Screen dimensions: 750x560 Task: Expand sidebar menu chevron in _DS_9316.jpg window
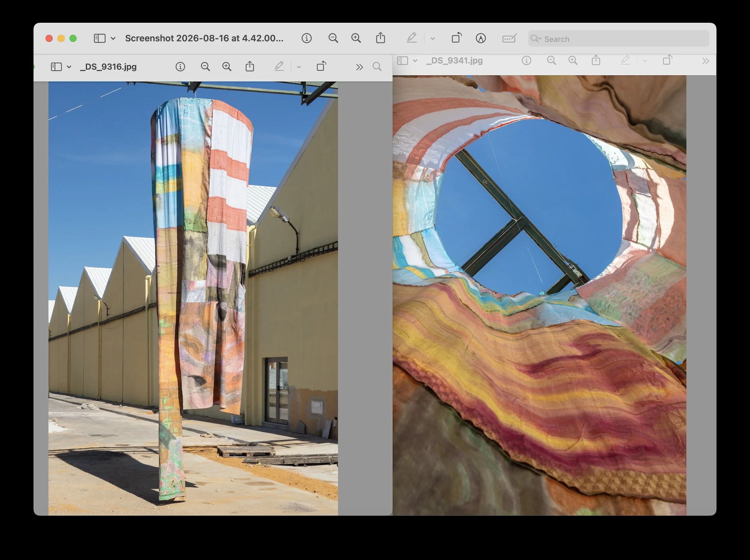tap(69, 67)
